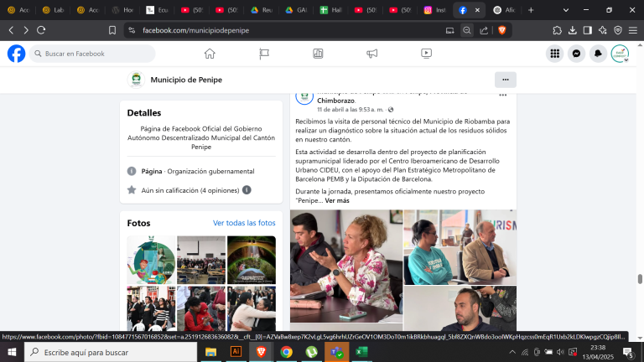Switch to the Afic tab
The image size is (644, 362).
coord(504,10)
